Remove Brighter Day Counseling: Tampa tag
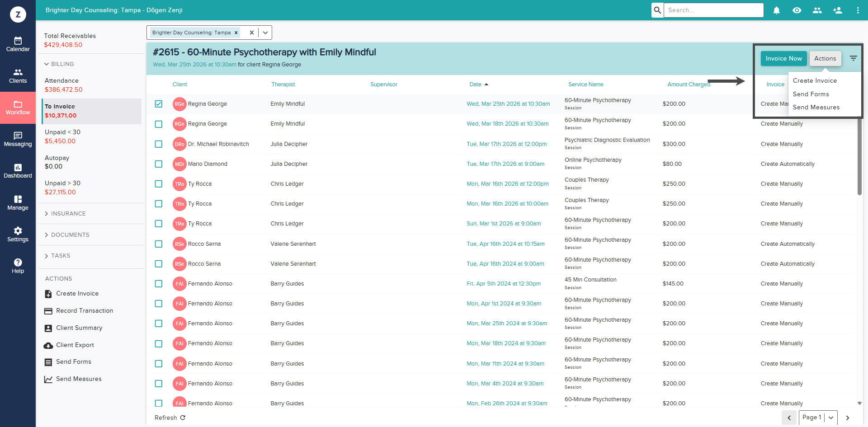The height and width of the screenshot is (427, 868). 236,33
